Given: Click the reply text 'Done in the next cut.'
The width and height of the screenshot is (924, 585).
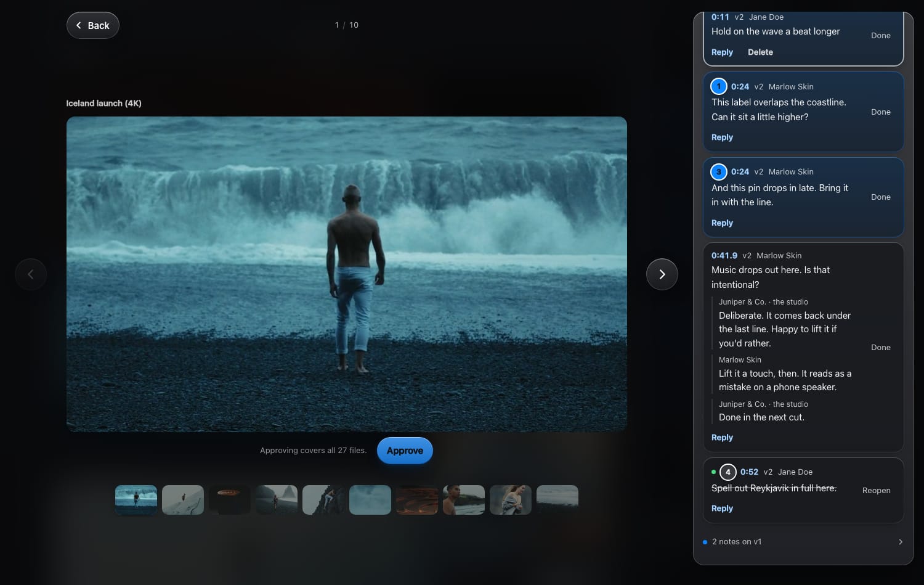Looking at the screenshot, I should [x=761, y=417].
